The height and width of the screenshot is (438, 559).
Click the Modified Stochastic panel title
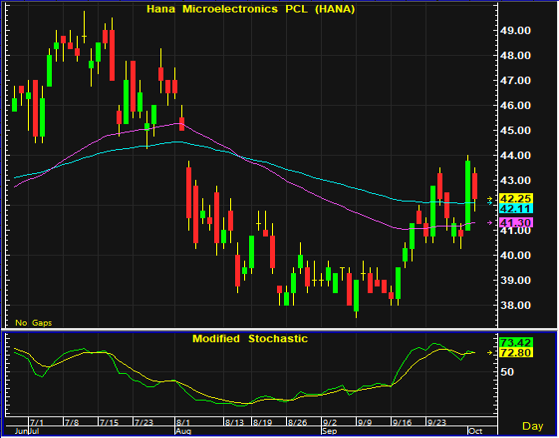click(250, 339)
